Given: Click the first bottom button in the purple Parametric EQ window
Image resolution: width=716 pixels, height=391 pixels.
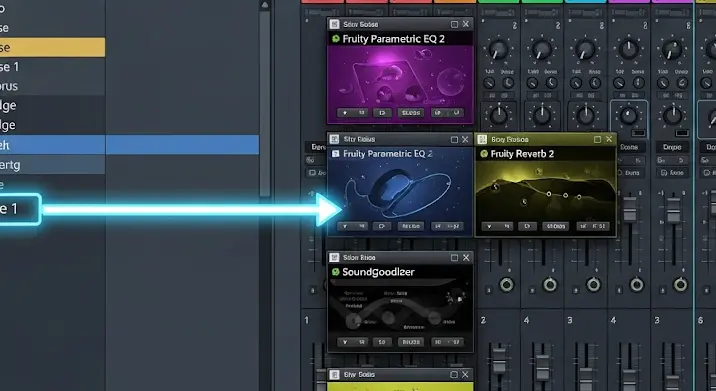Looking at the screenshot, I should tap(353, 112).
